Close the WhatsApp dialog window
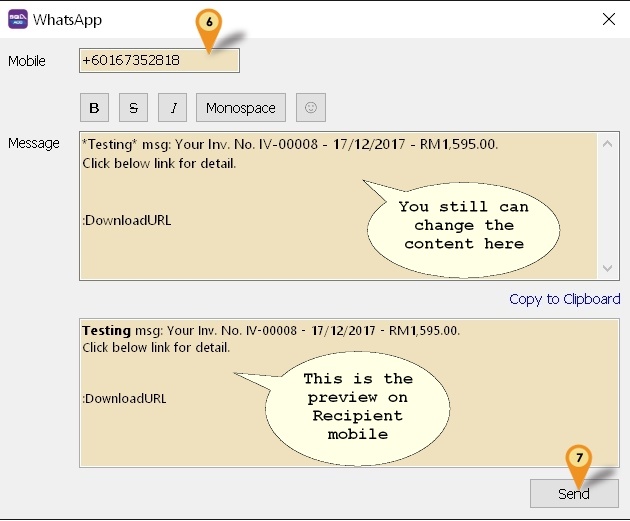This screenshot has width=630, height=521. (x=608, y=19)
